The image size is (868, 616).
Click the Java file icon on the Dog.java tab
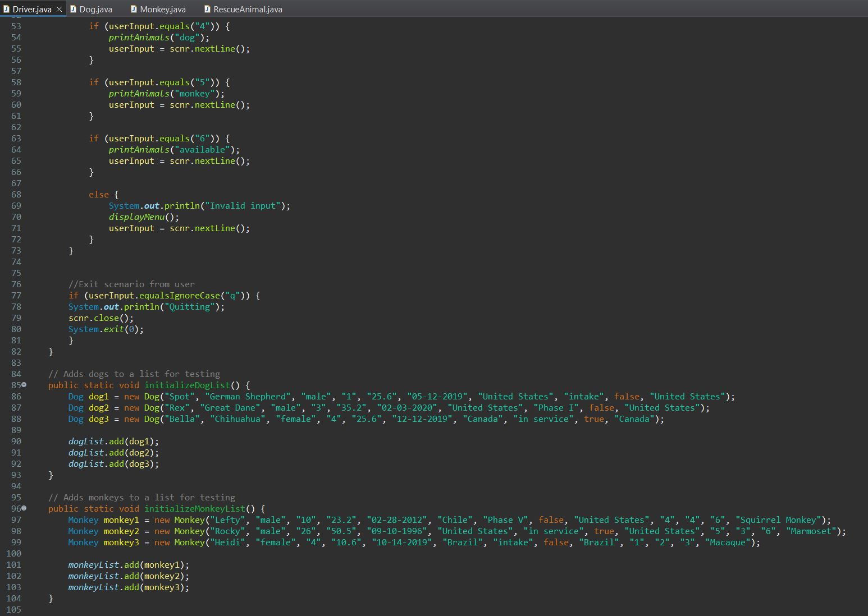pos(74,9)
